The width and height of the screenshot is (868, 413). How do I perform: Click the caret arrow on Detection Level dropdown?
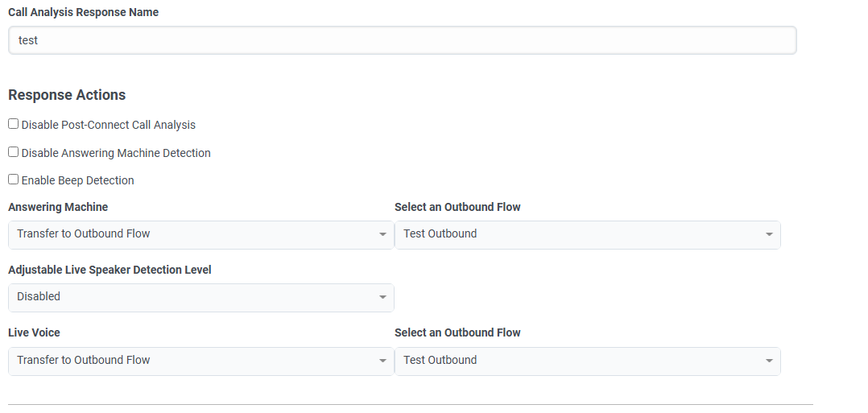[x=382, y=297]
